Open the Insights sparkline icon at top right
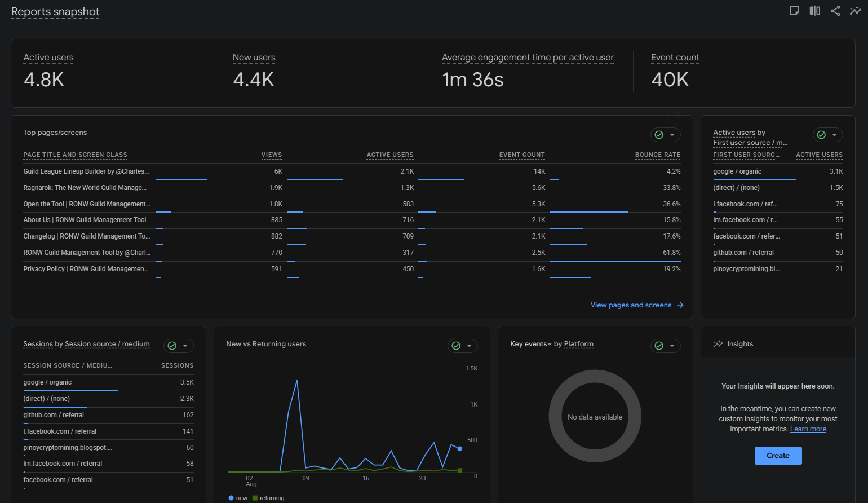 point(856,11)
